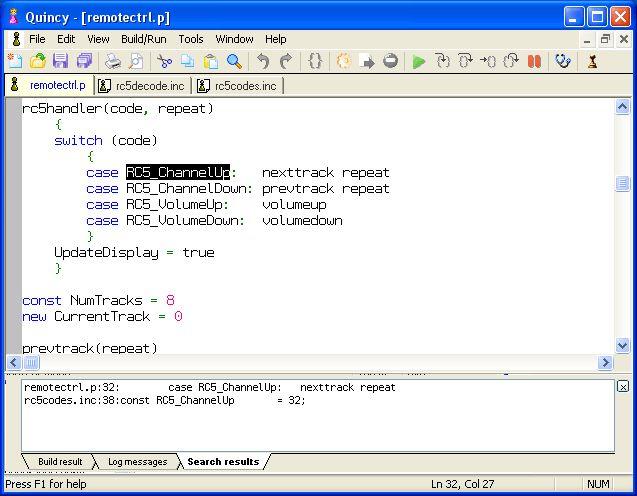Image resolution: width=637 pixels, height=496 pixels.
Task: Show the Log messages tab
Action: (x=137, y=462)
